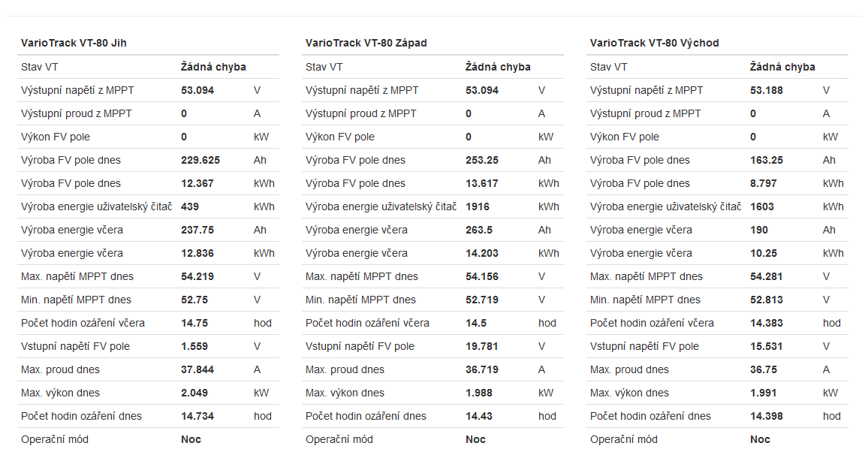Click the 53.188 voltage value in Východ
This screenshot has width=868, height=455.
click(x=767, y=90)
